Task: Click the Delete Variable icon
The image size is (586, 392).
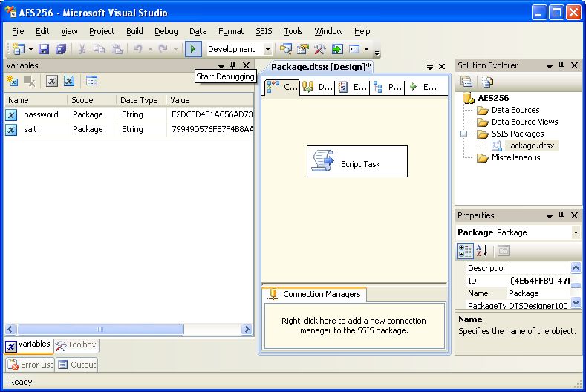Action: tap(29, 81)
